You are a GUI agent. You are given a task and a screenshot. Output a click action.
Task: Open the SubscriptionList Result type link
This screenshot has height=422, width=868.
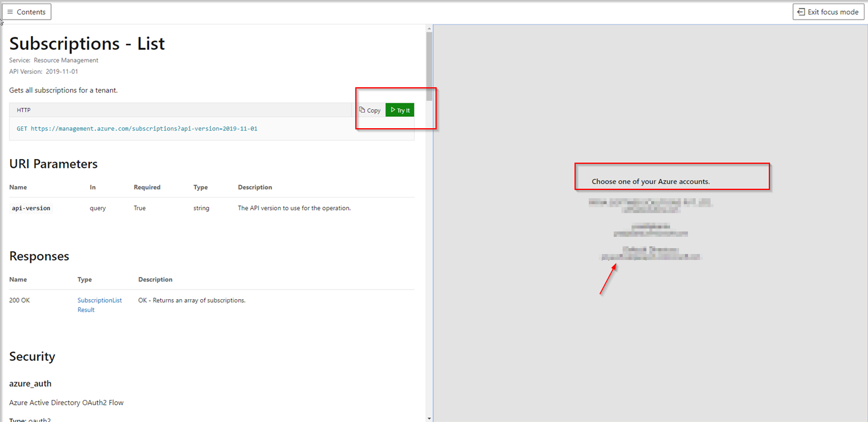coord(100,305)
